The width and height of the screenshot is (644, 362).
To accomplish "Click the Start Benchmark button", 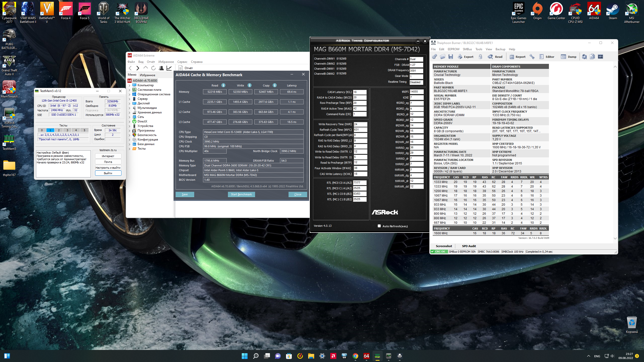I will (241, 194).
